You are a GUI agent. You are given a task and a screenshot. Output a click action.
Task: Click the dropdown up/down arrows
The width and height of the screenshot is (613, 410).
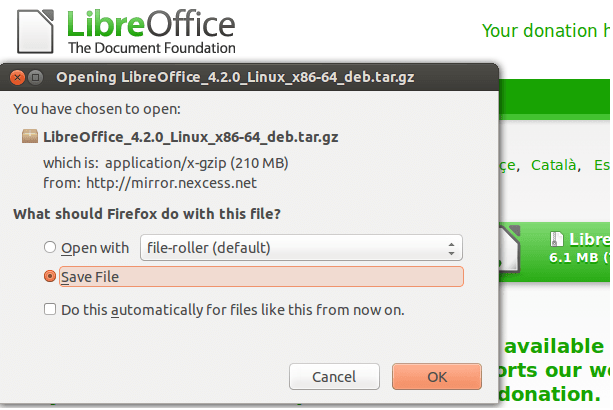click(x=452, y=248)
